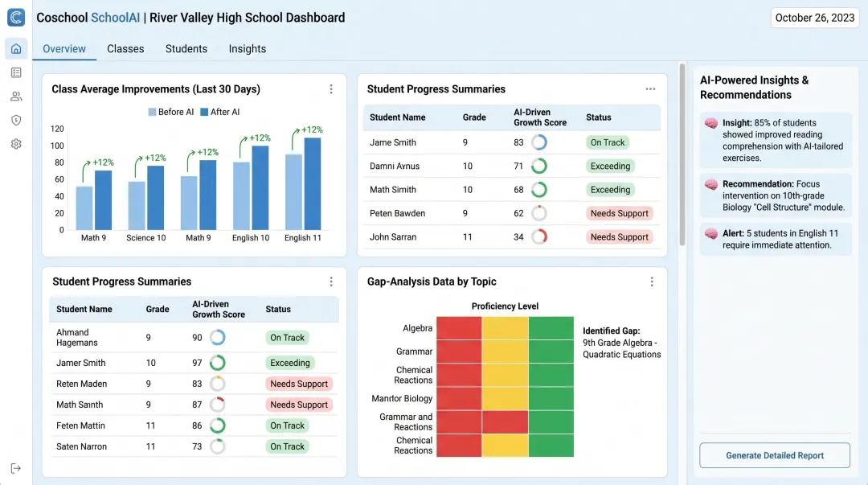This screenshot has height=485, width=868.
Task: Click Generate Detailed Report button
Action: coord(775,455)
